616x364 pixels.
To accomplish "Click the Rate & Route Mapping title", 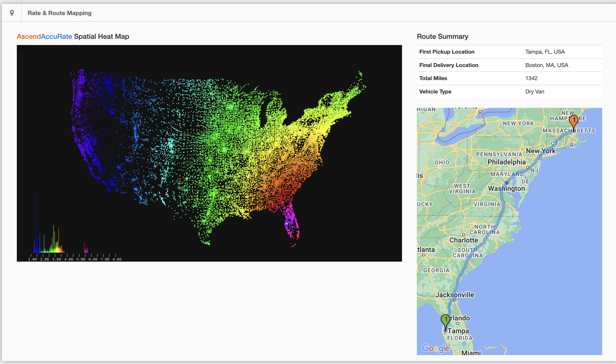I will (59, 13).
